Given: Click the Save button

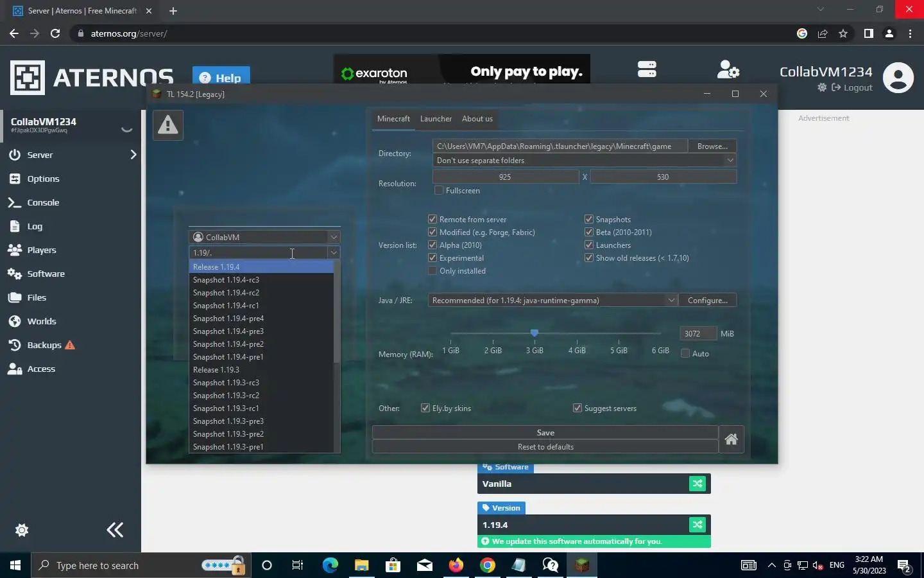Looking at the screenshot, I should tap(545, 433).
